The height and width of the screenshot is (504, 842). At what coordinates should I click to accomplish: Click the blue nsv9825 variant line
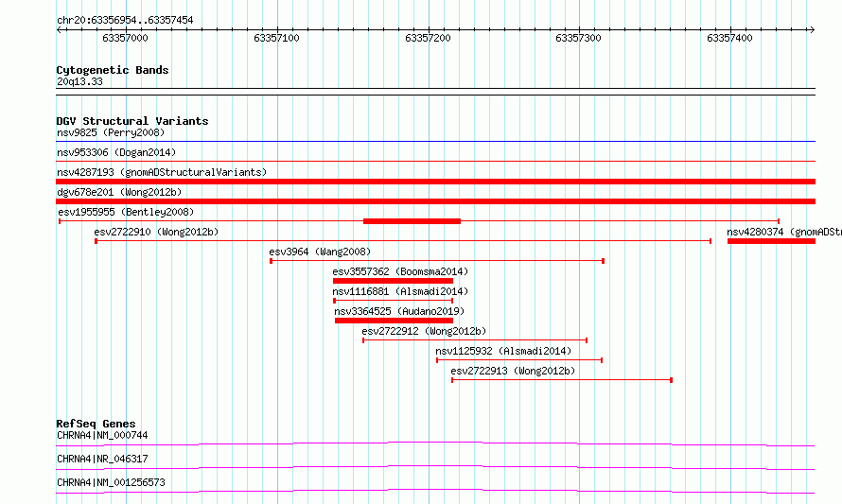435,142
